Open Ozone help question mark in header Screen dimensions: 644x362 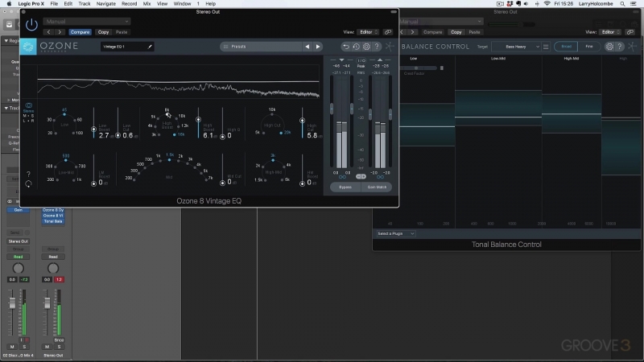(377, 47)
